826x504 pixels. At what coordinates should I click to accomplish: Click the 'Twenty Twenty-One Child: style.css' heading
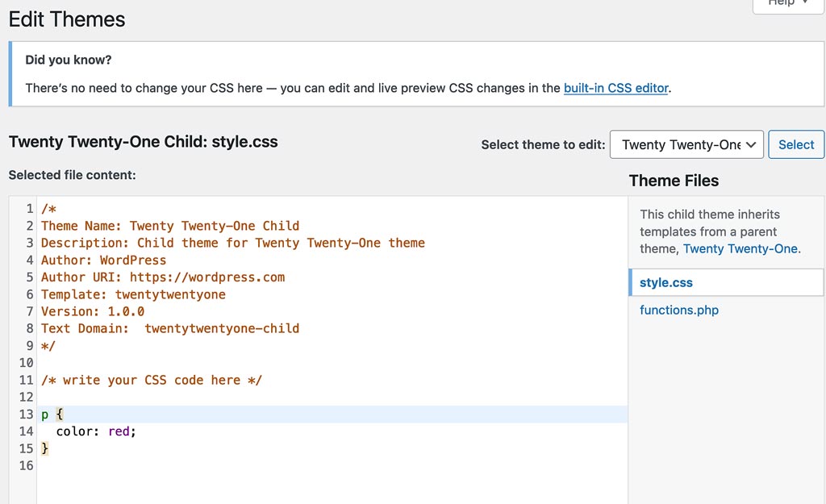coord(144,142)
